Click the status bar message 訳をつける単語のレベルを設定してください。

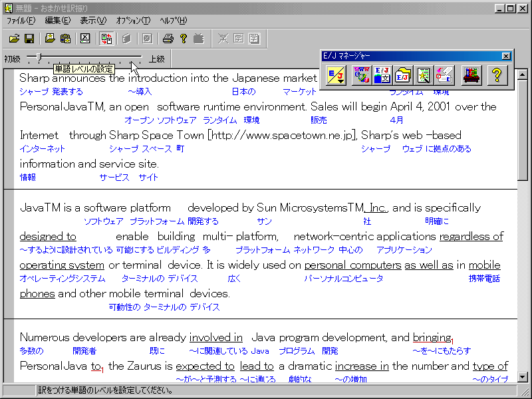pyautogui.click(x=105, y=390)
